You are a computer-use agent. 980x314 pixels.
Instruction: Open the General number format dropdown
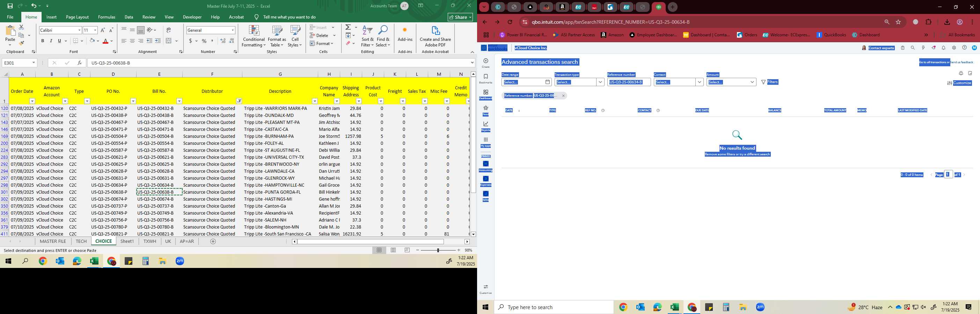[233, 30]
